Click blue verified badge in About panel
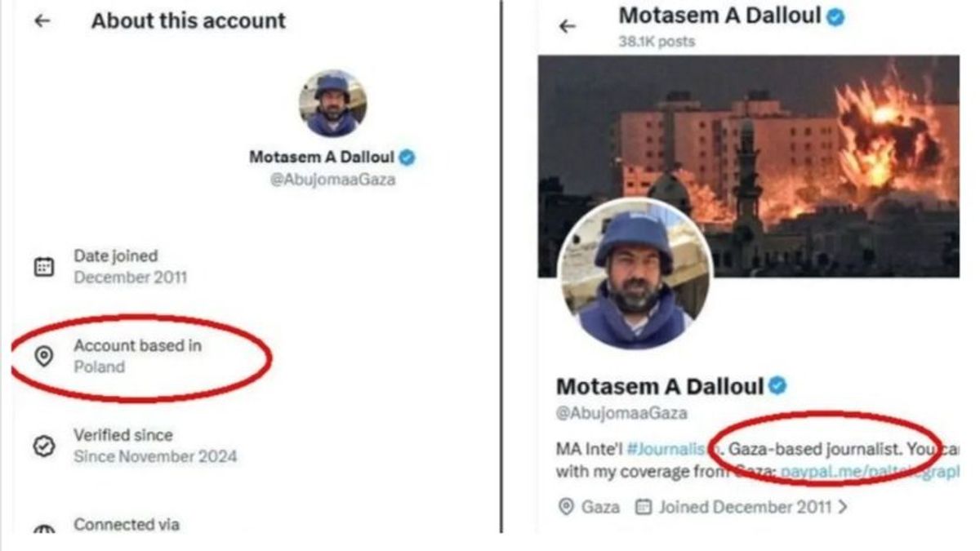 (x=407, y=158)
